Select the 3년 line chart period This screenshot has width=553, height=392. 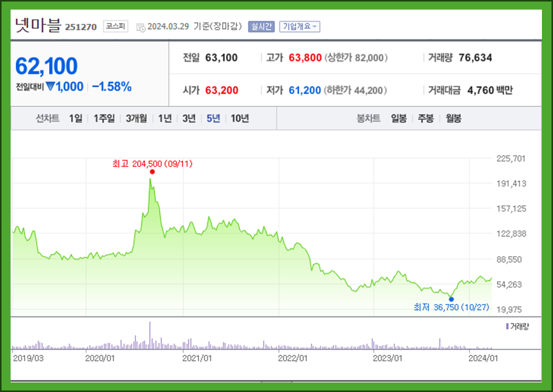click(189, 118)
